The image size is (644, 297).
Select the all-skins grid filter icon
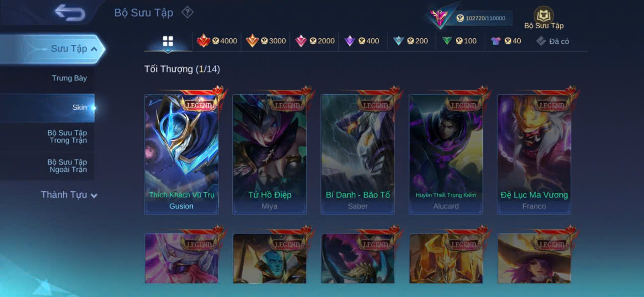168,41
